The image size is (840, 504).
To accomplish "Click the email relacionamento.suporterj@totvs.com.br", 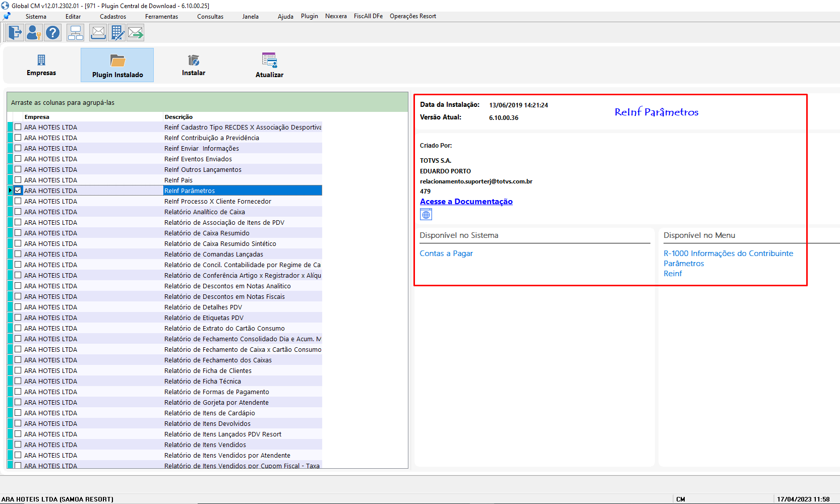I will point(476,181).
